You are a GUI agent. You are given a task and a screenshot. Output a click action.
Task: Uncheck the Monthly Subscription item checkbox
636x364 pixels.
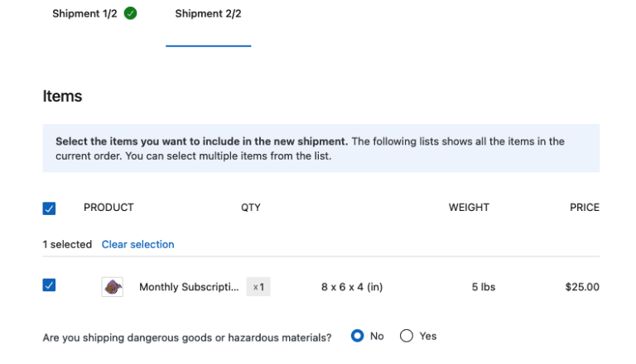pyautogui.click(x=49, y=285)
